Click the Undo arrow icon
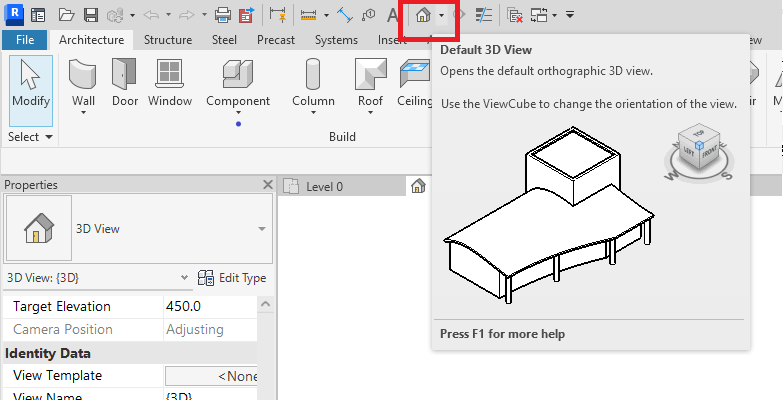Screen dimensions: 783x400 coord(151,15)
